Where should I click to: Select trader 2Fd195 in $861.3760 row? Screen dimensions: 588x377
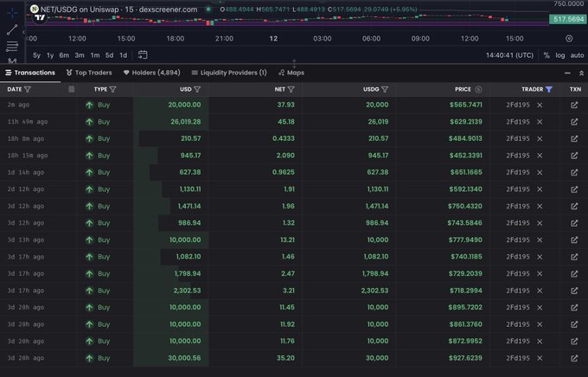[517, 324]
